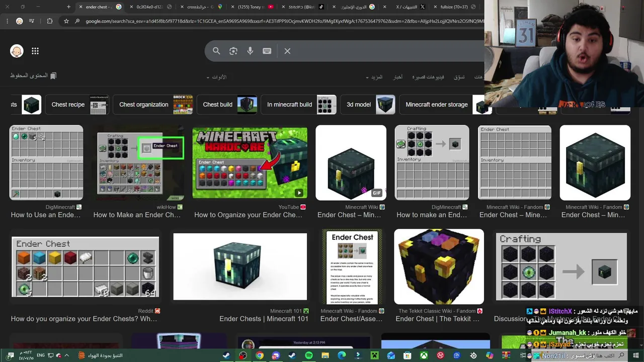The width and height of the screenshot is (644, 362).
Task: Switch the ENG input language indicator
Action: pos(41,355)
